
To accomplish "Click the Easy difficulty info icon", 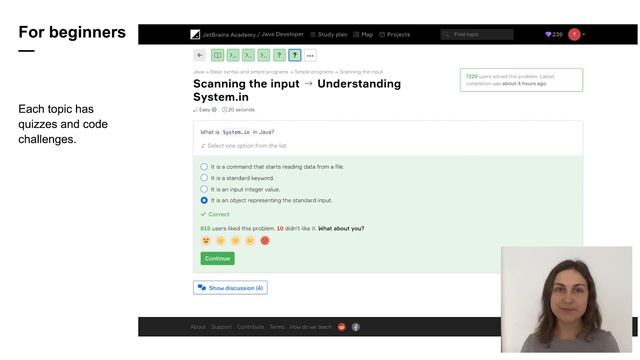I will tap(214, 109).
